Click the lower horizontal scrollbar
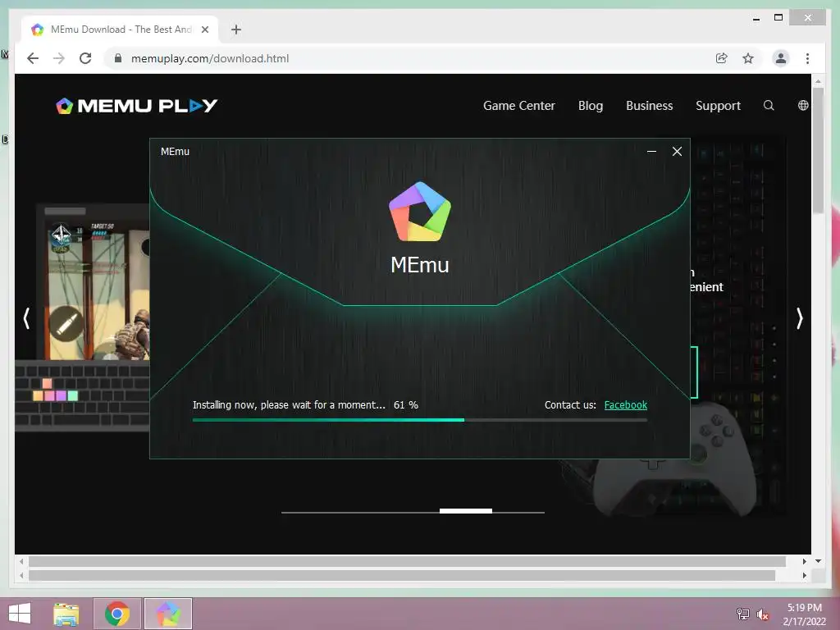 pos(402,575)
